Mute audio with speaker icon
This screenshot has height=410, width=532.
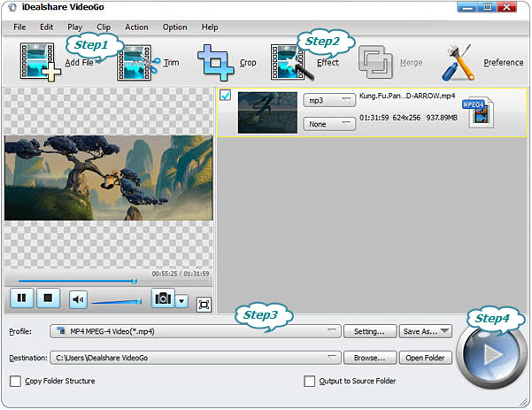tap(78, 299)
